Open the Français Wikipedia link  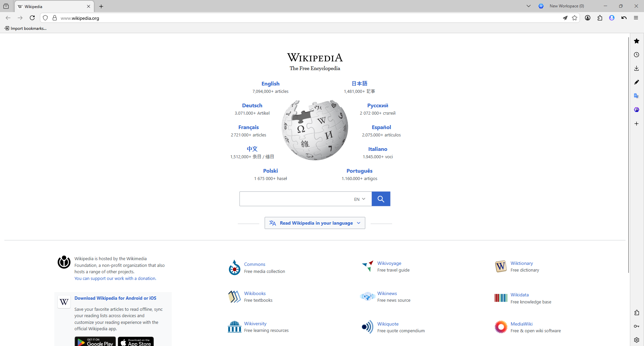point(249,127)
